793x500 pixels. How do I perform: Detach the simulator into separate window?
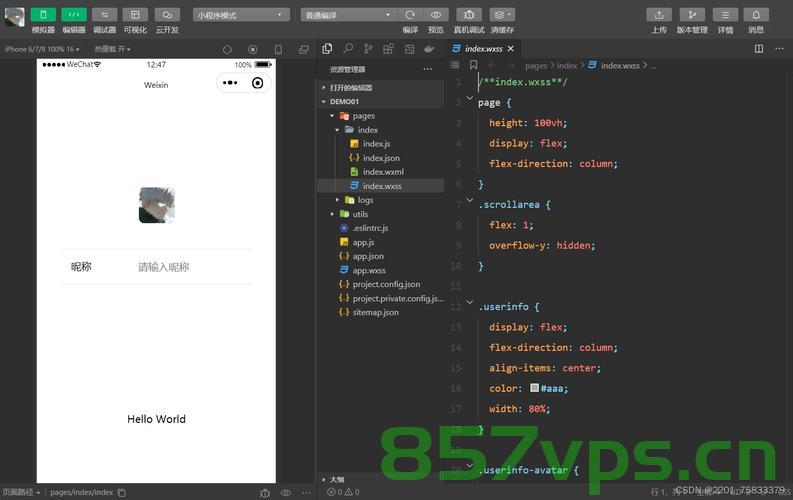click(x=304, y=50)
